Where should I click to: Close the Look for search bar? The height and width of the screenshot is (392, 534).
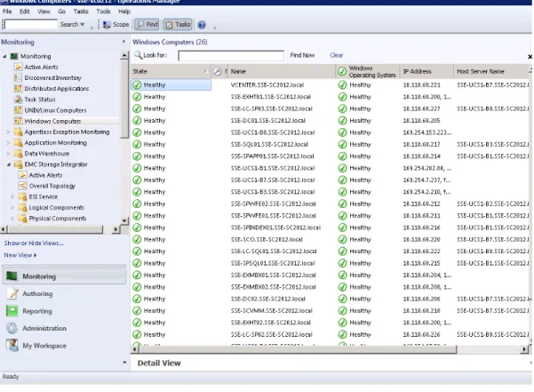(530, 57)
